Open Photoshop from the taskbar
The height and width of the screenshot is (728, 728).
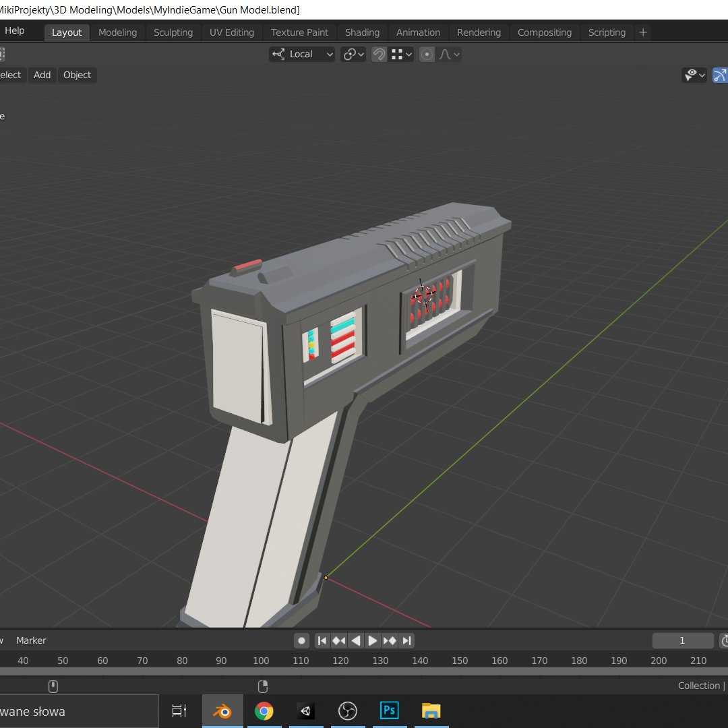[390, 711]
